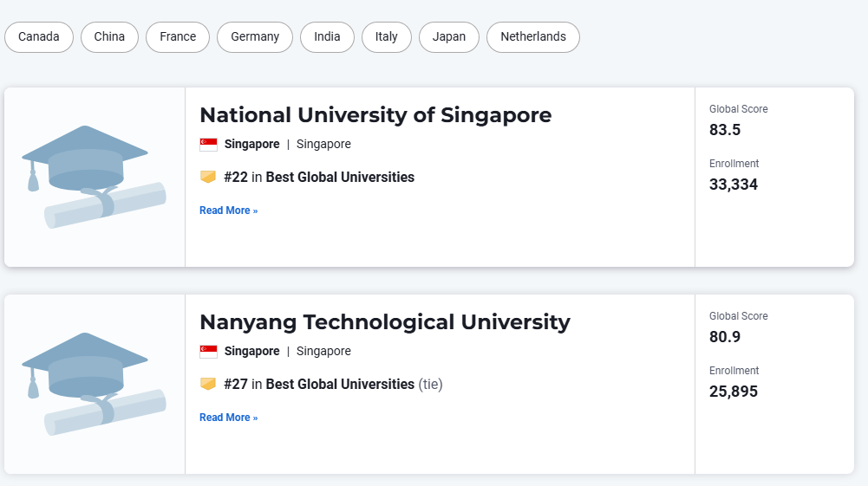Click bold 'Singapore' country in Nanyang card
This screenshot has width=868, height=486.
click(x=251, y=351)
